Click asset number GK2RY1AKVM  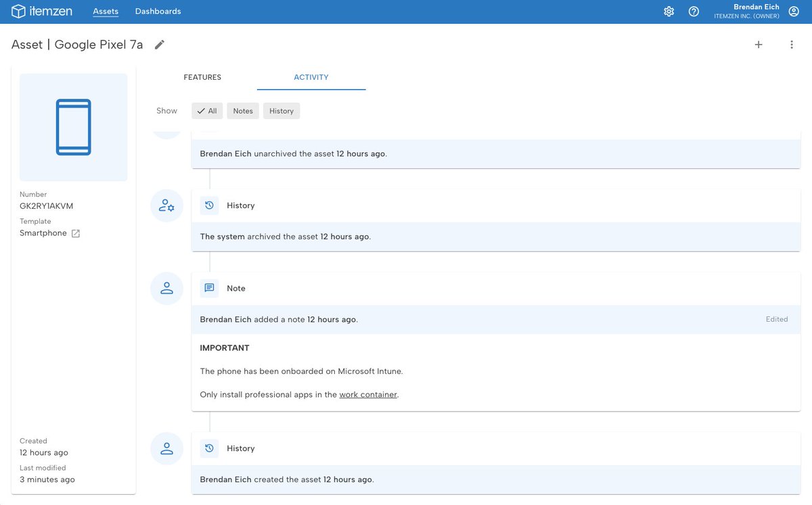(x=46, y=206)
